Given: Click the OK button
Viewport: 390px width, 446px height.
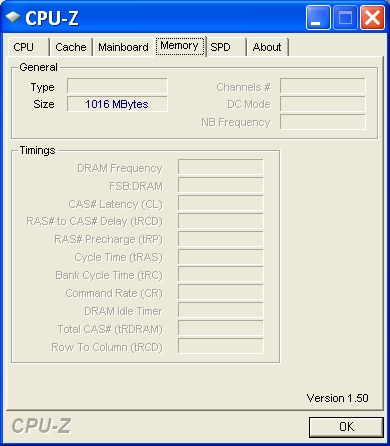Looking at the screenshot, I should click(346, 427).
